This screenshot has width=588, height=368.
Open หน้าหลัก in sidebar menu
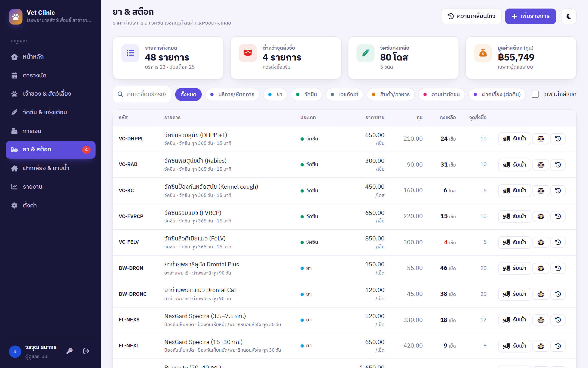[51, 57]
